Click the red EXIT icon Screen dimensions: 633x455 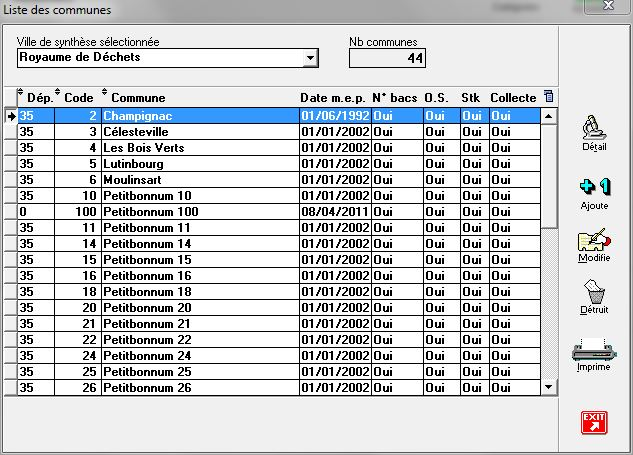594,421
